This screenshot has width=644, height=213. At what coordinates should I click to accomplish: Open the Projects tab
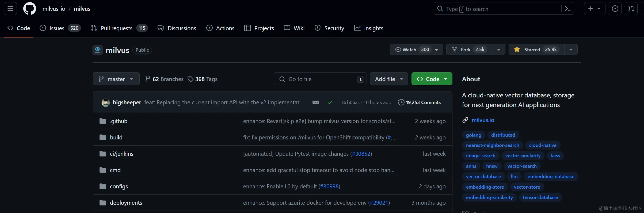[x=259, y=28]
